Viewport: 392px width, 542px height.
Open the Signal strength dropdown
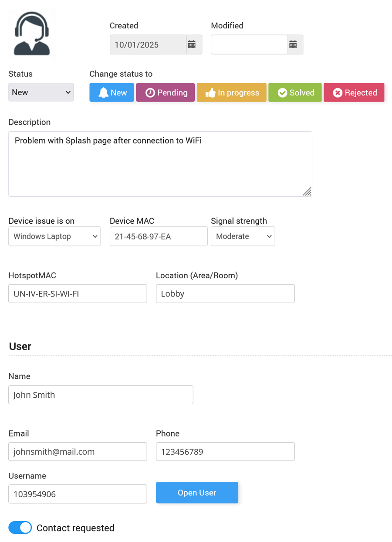[243, 236]
